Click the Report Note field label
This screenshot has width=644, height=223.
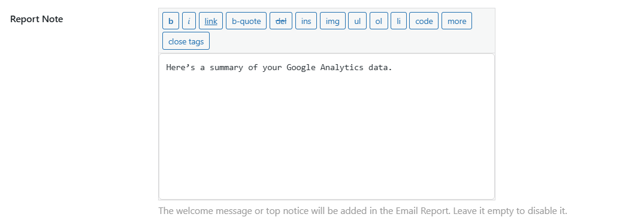(37, 19)
